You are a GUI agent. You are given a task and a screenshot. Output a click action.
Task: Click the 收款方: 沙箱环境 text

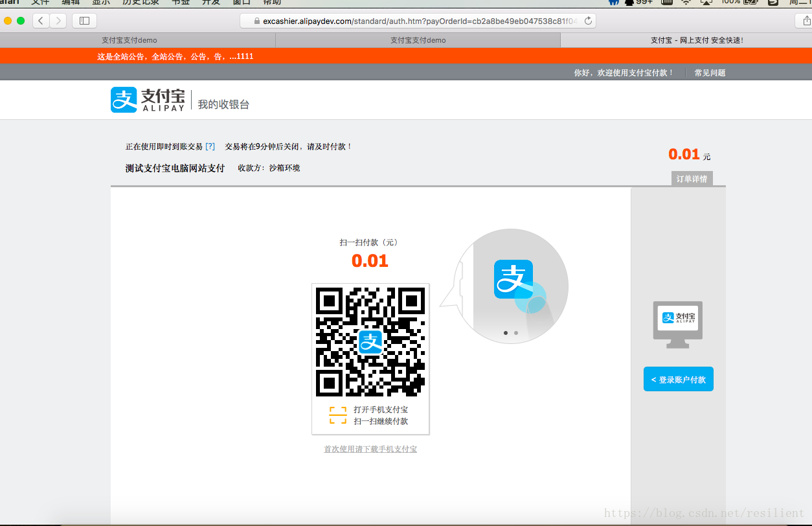pyautogui.click(x=269, y=168)
